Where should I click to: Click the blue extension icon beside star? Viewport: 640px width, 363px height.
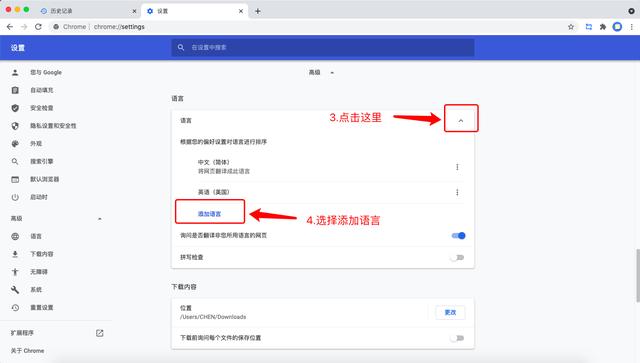pos(589,27)
